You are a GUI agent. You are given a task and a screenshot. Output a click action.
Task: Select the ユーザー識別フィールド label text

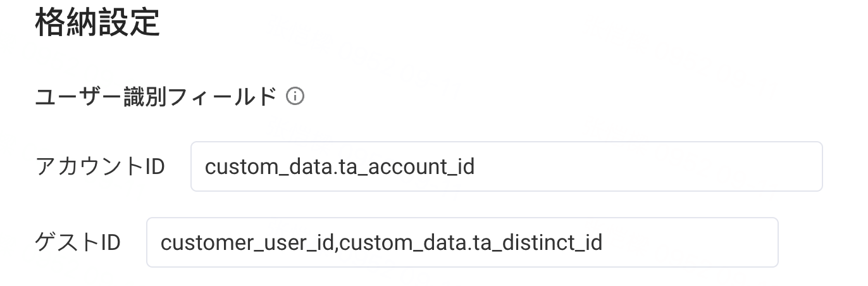click(x=156, y=97)
